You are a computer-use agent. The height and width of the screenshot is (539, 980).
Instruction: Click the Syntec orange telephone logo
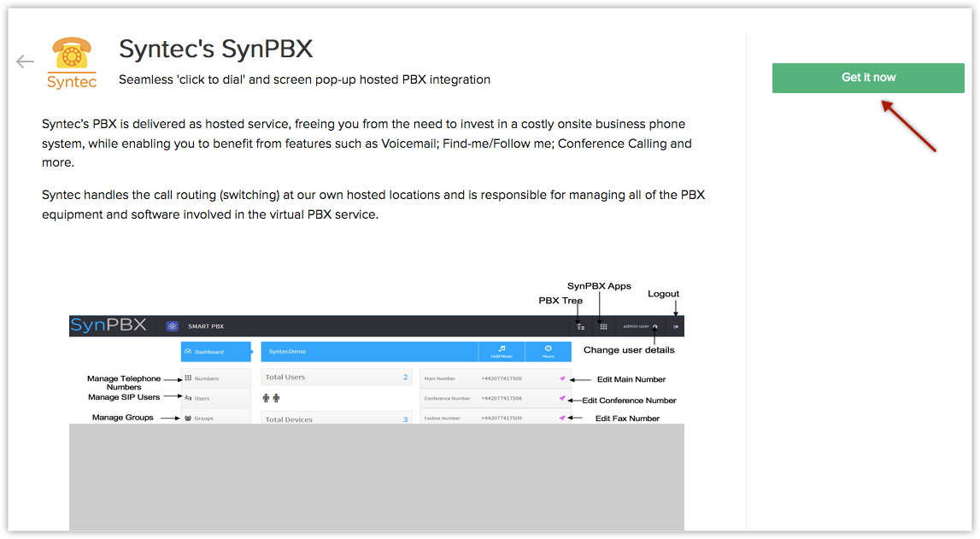point(72,62)
